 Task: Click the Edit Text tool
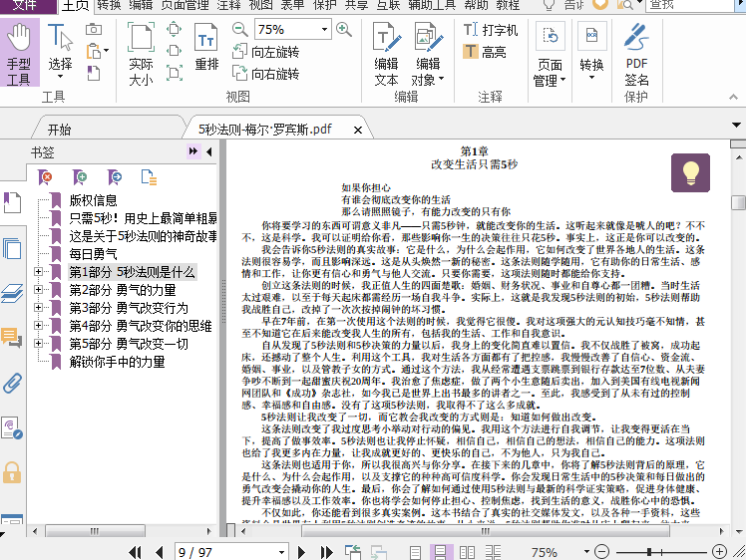pyautogui.click(x=386, y=56)
